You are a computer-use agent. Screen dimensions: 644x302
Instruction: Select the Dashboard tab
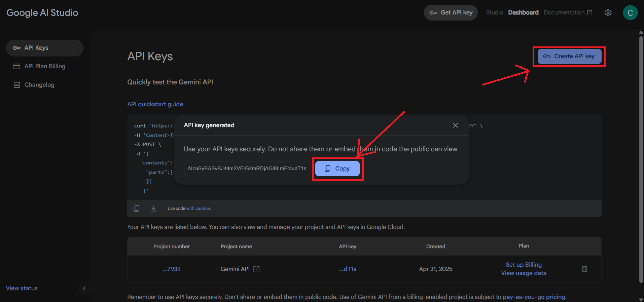(523, 13)
